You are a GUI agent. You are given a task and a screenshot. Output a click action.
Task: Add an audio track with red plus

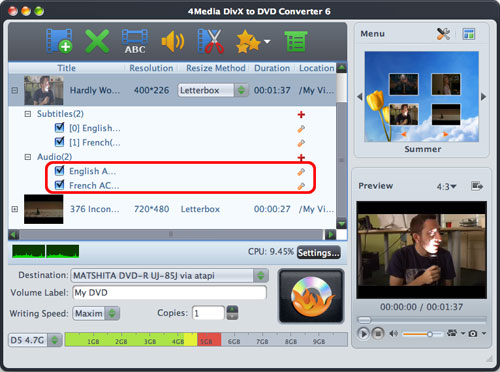point(301,157)
